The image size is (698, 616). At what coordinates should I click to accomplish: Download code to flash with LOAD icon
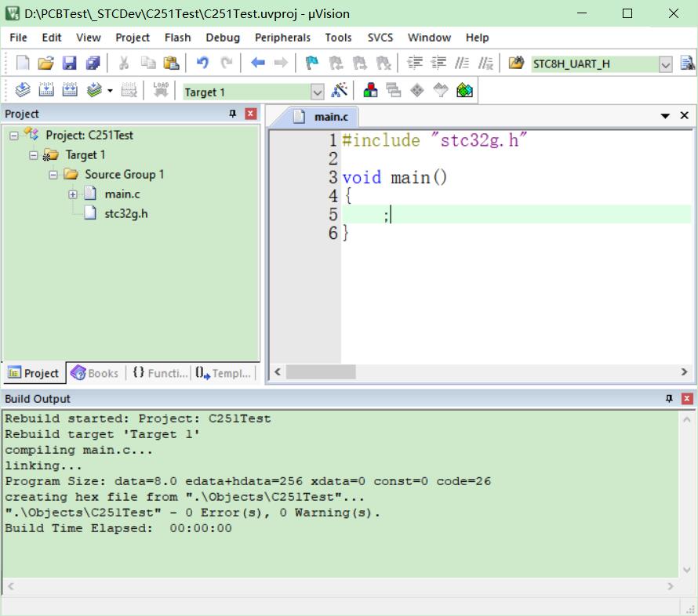tap(161, 90)
